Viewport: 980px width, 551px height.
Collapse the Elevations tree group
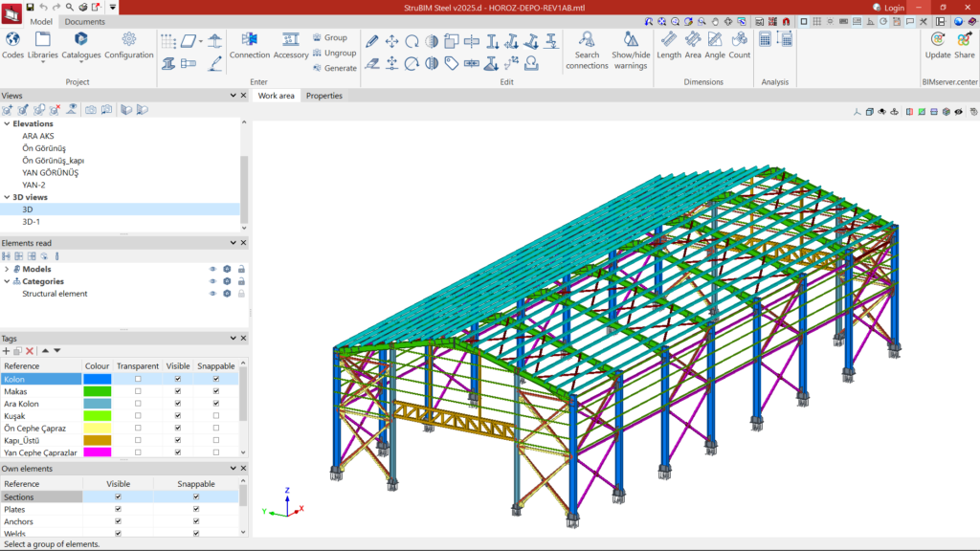point(7,123)
